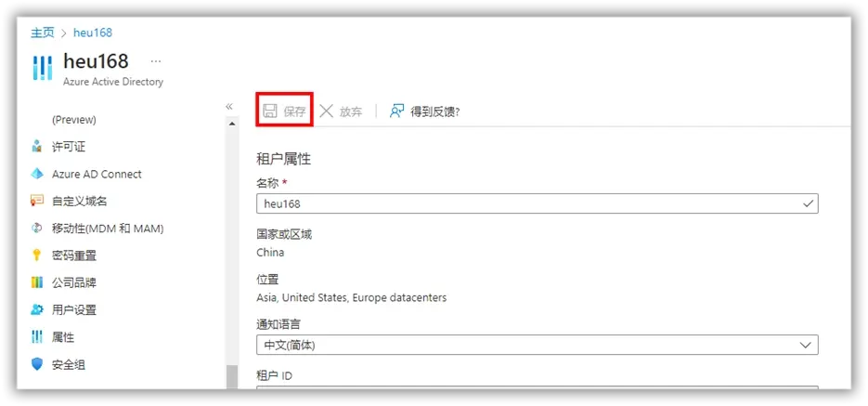The width and height of the screenshot is (868, 406).
Task: Click the Azure AD Connect diamond icon
Action: 37,174
